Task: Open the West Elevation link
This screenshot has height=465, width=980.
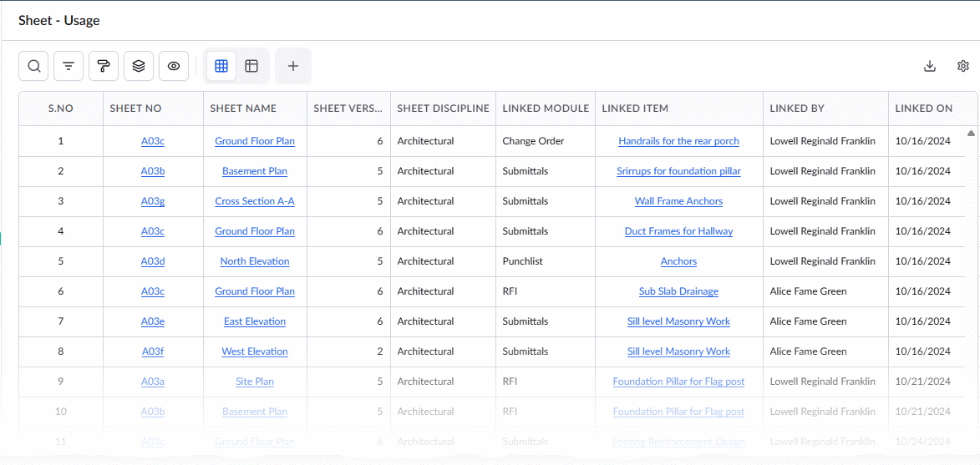Action: click(255, 351)
